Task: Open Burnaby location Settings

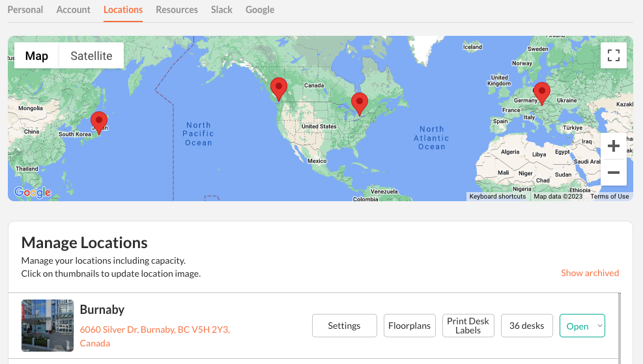Action: [344, 326]
